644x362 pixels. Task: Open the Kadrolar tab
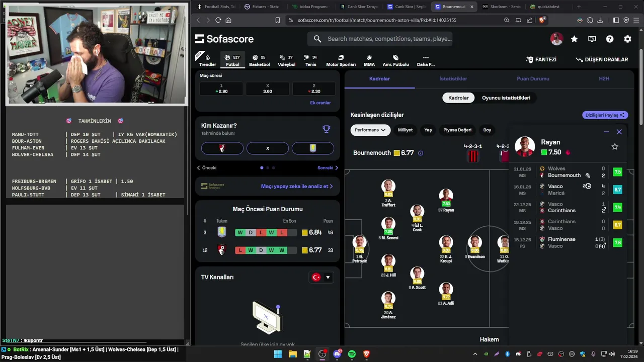379,79
